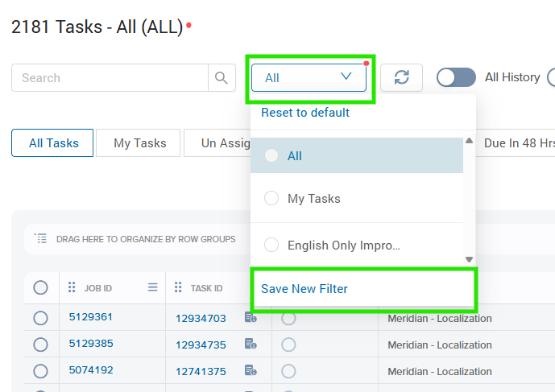Click the drag handle of JOB ID column

pyautogui.click(x=72, y=287)
